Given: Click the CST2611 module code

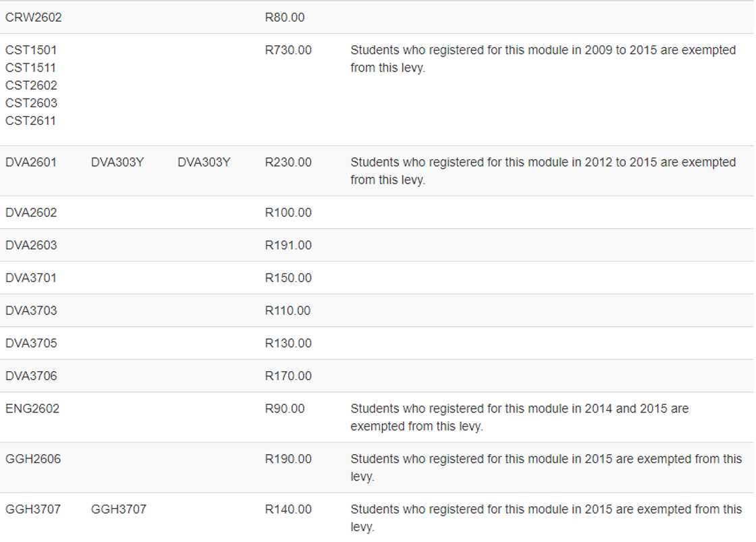Looking at the screenshot, I should click(31, 121).
